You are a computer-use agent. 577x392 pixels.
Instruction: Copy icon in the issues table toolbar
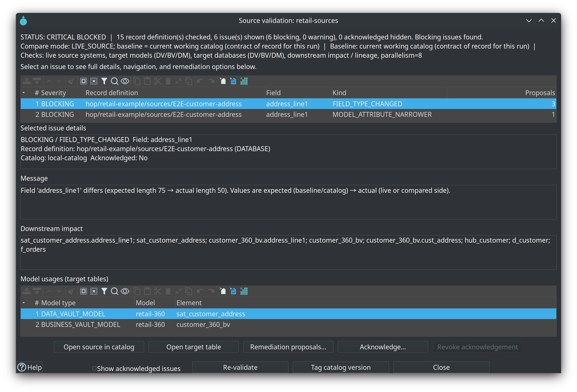(x=137, y=81)
